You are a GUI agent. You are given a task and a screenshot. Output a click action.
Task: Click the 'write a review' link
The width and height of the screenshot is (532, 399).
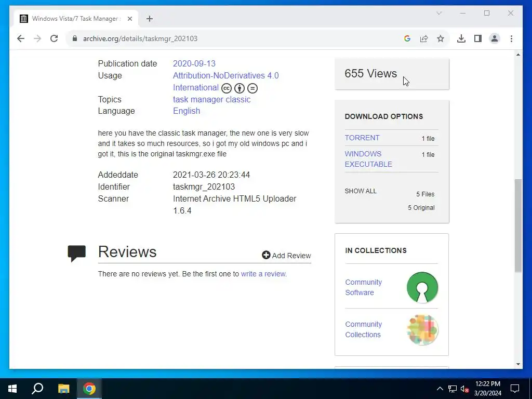click(x=263, y=274)
